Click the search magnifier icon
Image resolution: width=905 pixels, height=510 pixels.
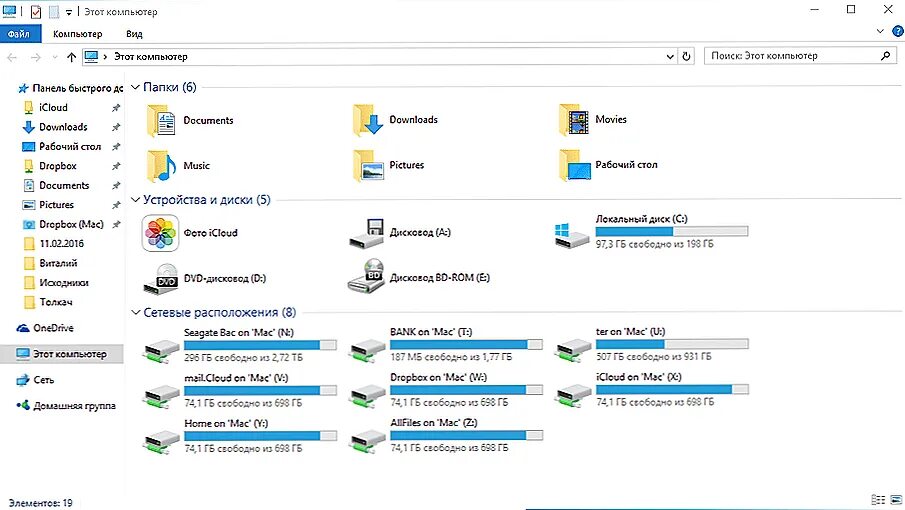coord(885,56)
